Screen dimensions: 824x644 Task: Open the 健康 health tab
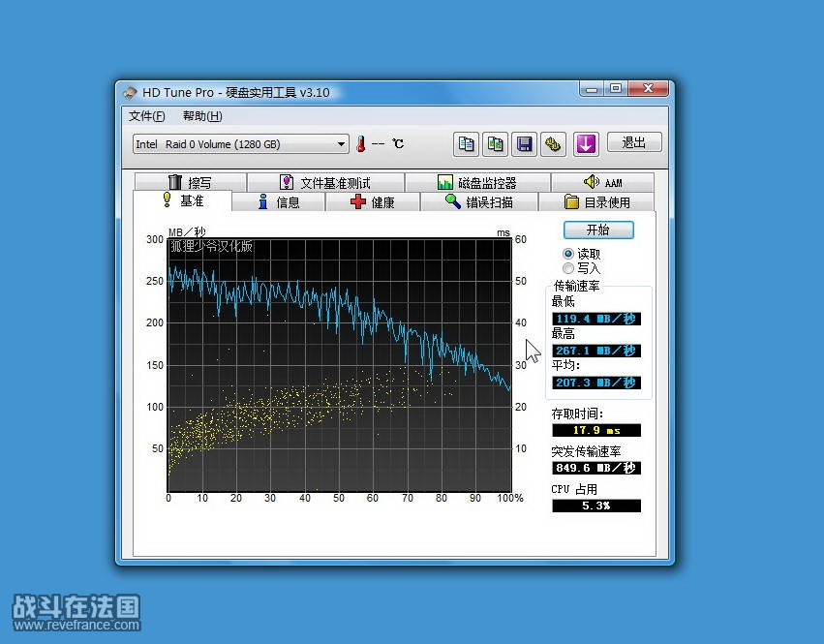click(373, 201)
